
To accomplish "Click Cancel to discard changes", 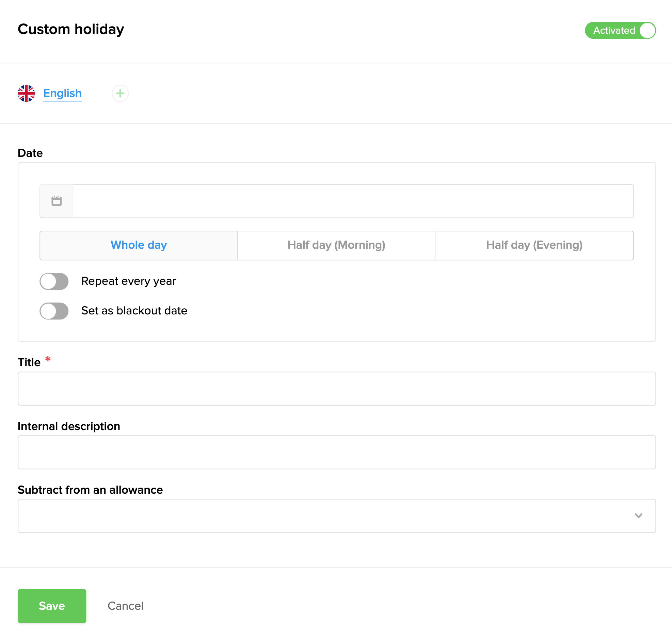I will tap(125, 606).
